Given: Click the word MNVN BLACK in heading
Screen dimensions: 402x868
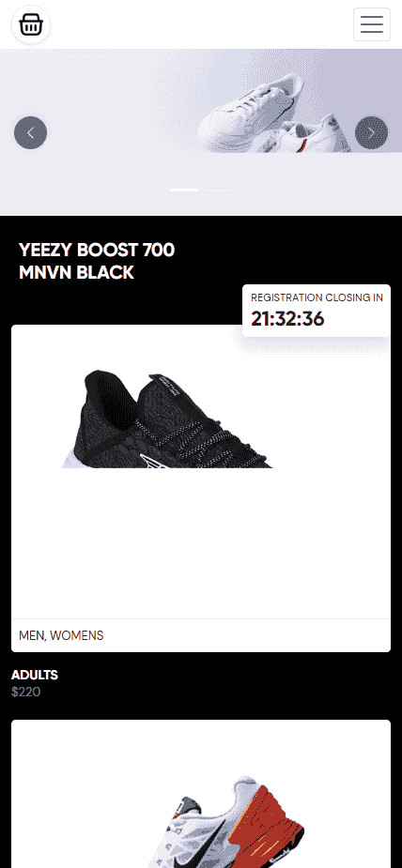Looking at the screenshot, I should [76, 272].
